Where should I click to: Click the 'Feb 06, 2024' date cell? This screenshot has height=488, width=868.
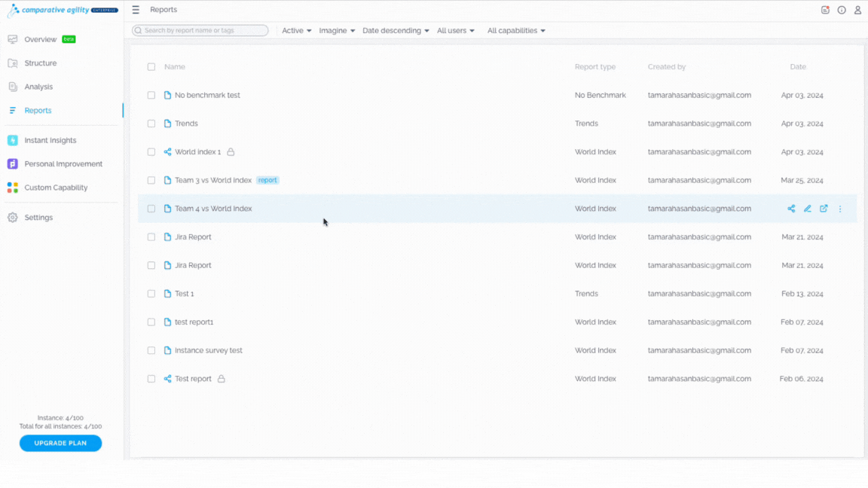[x=802, y=379]
